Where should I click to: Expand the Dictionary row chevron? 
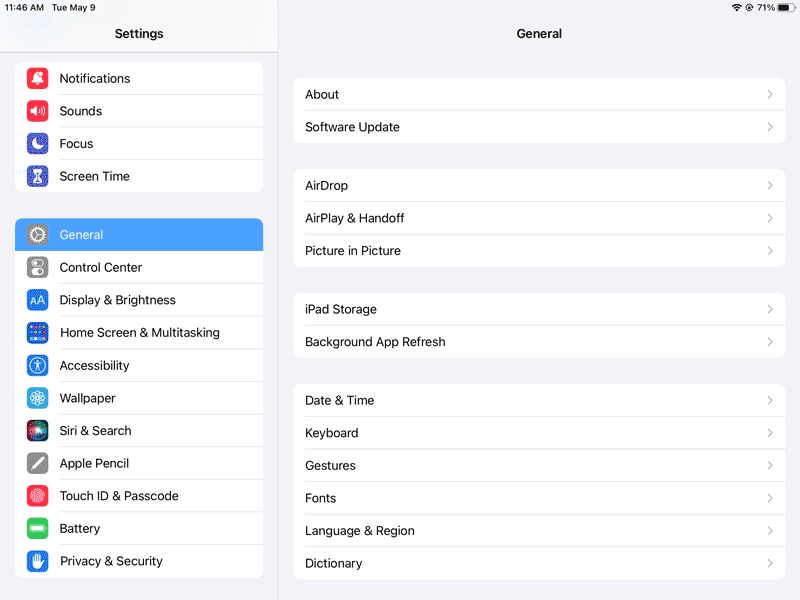coord(770,564)
